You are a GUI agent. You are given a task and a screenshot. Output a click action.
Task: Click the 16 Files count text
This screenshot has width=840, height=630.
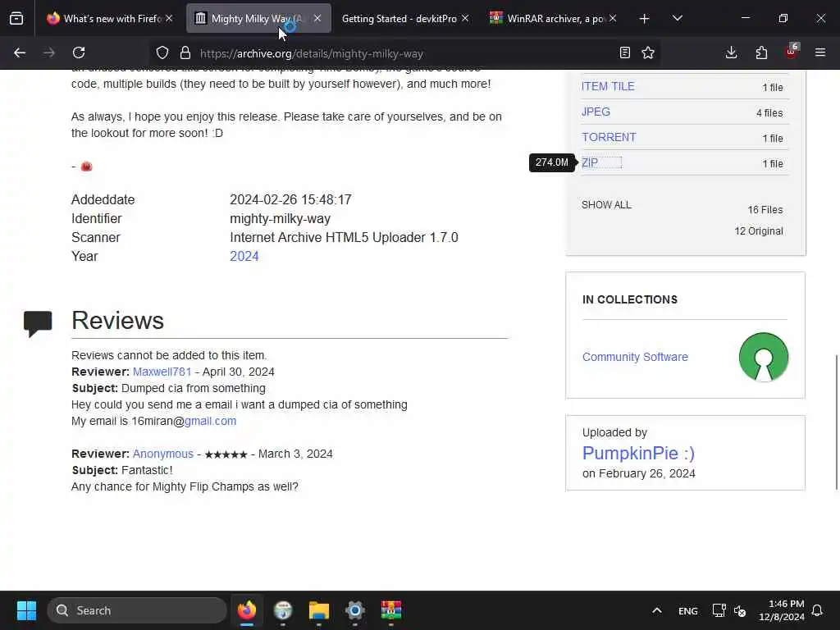click(765, 209)
